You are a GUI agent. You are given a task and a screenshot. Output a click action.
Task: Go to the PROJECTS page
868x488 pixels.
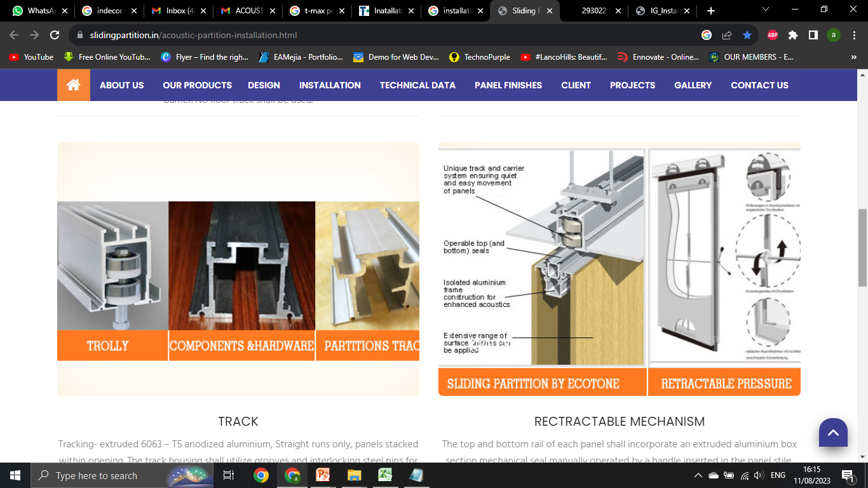tap(632, 85)
